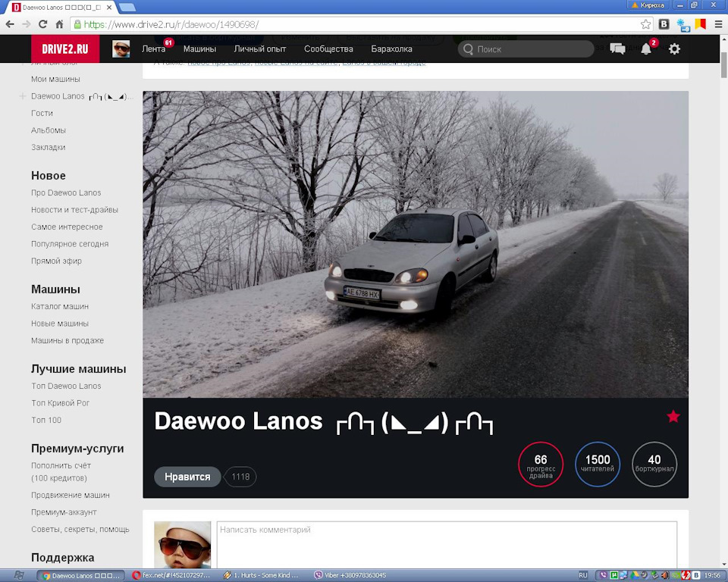Image resolution: width=728 pixels, height=582 pixels.
Task: Open the Машины menu item
Action: tap(199, 48)
